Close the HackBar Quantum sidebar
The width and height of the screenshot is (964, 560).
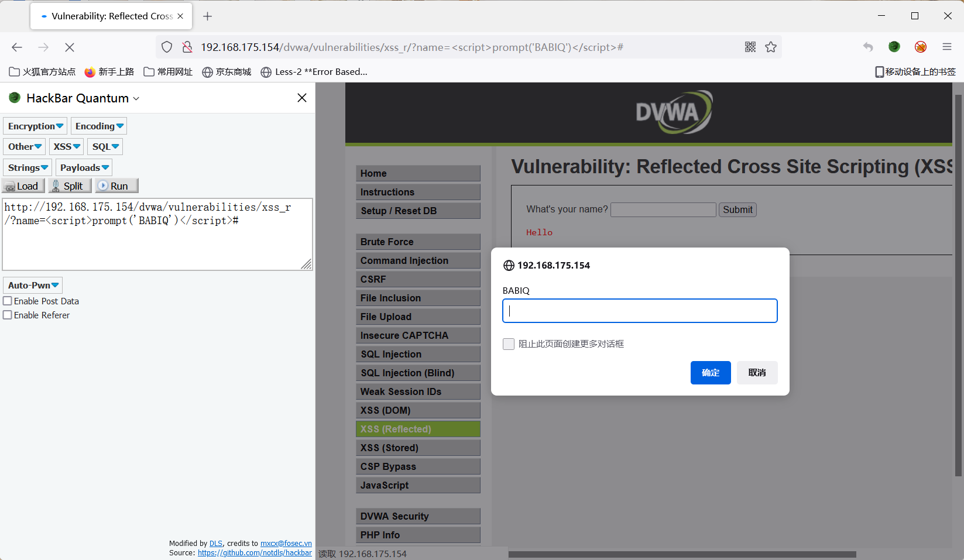pyautogui.click(x=302, y=98)
